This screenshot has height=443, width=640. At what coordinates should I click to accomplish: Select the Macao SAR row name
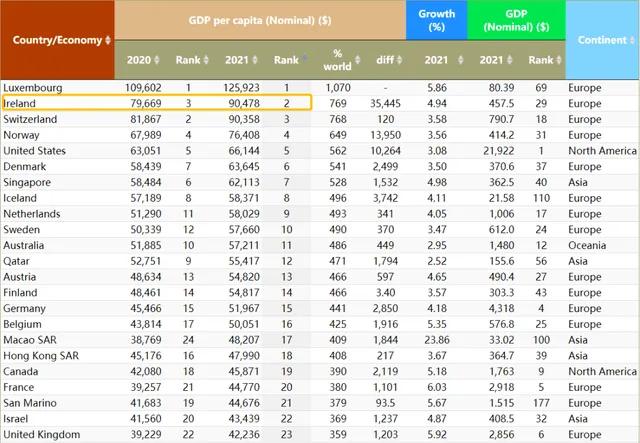(x=30, y=339)
